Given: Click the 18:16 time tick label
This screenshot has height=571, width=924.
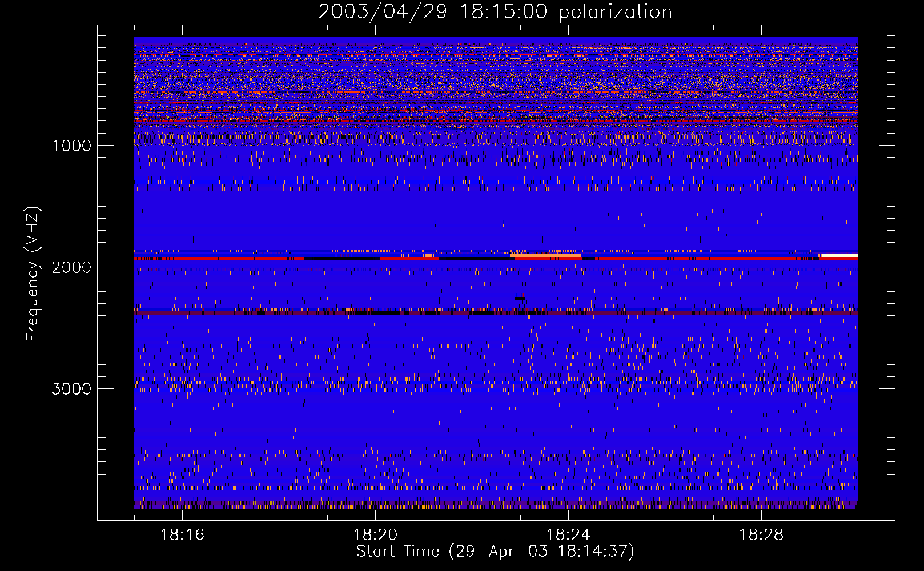Looking at the screenshot, I should [x=182, y=535].
